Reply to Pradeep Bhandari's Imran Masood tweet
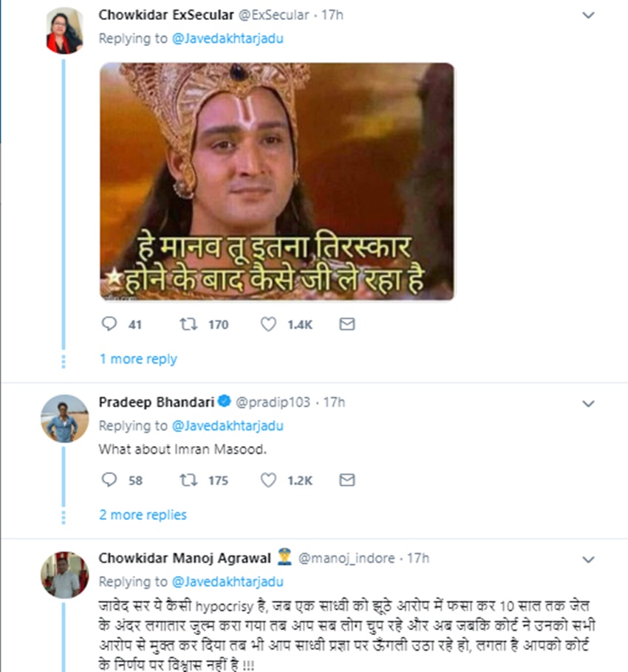Viewport: 628px width, 672px height. click(x=109, y=480)
